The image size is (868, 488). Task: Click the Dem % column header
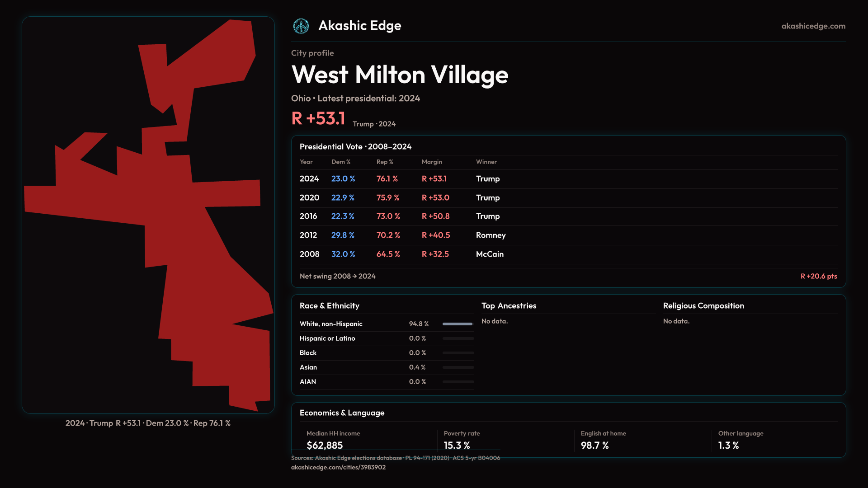click(x=341, y=162)
